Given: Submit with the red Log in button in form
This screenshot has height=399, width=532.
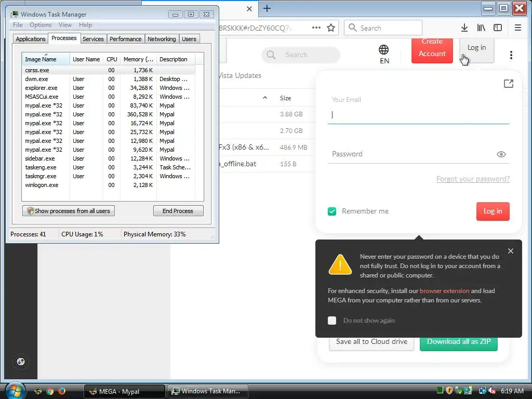Looking at the screenshot, I should click(493, 211).
